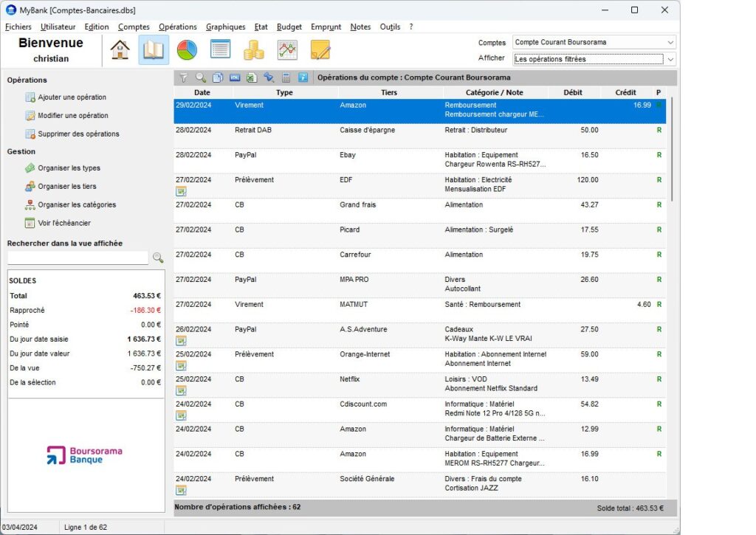
Task: Click calendar icon in the Netflix row
Action: [181, 391]
